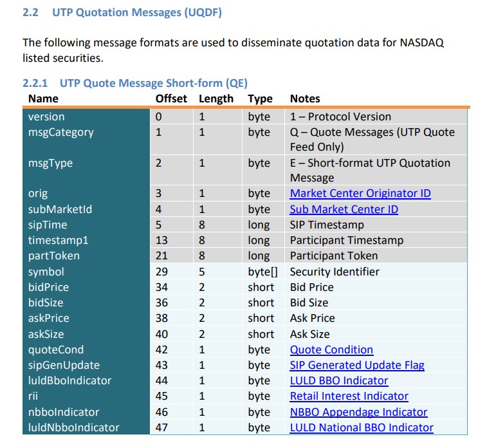Select the sipTime field name cell
This screenshot has width=487, height=448.
tap(48, 225)
